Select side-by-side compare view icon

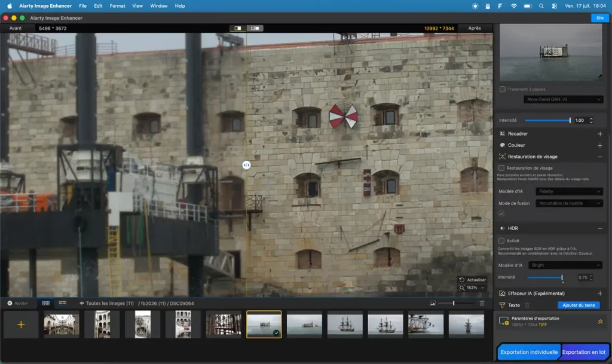point(255,28)
